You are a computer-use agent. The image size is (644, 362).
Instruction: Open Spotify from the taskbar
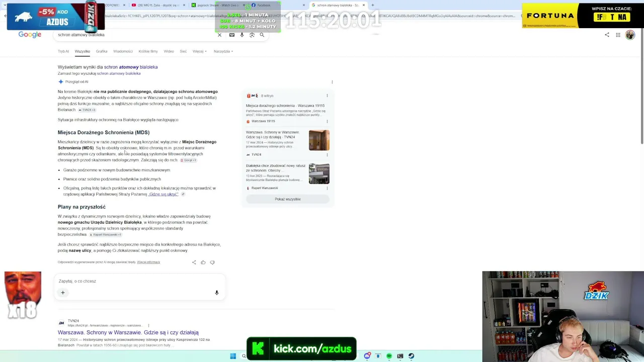coord(389,356)
